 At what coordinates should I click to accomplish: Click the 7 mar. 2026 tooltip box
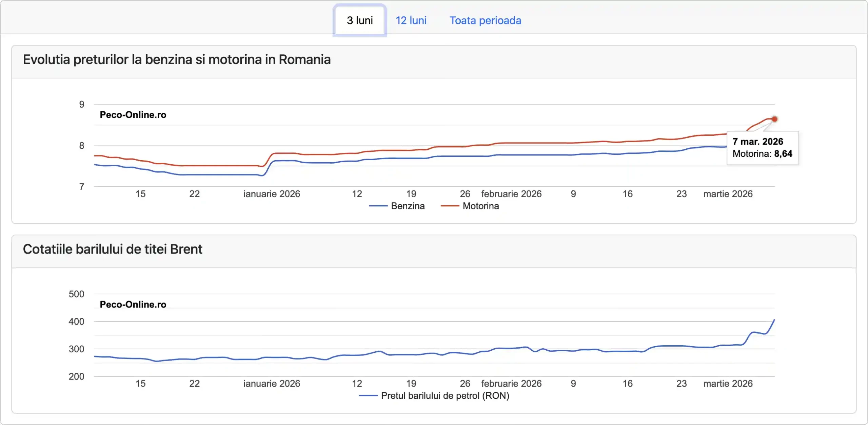[x=762, y=148]
